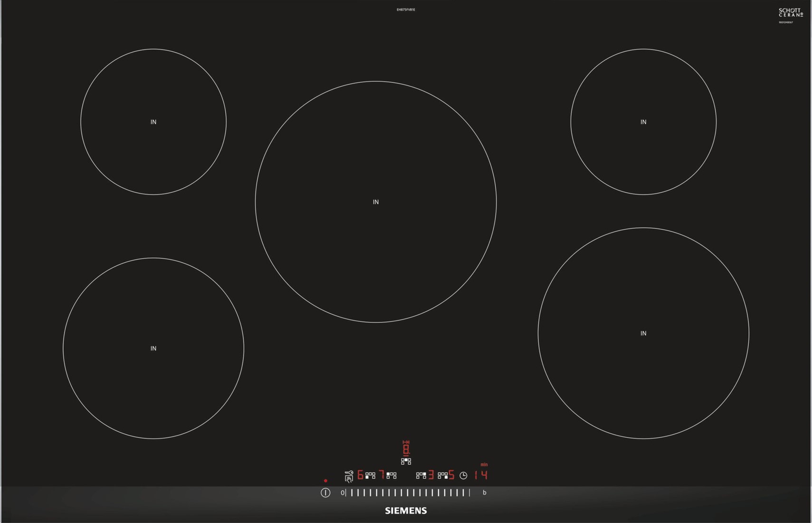Activate the key and hand child-lock icon
Image resolution: width=812 pixels, height=523 pixels.
pyautogui.click(x=349, y=476)
